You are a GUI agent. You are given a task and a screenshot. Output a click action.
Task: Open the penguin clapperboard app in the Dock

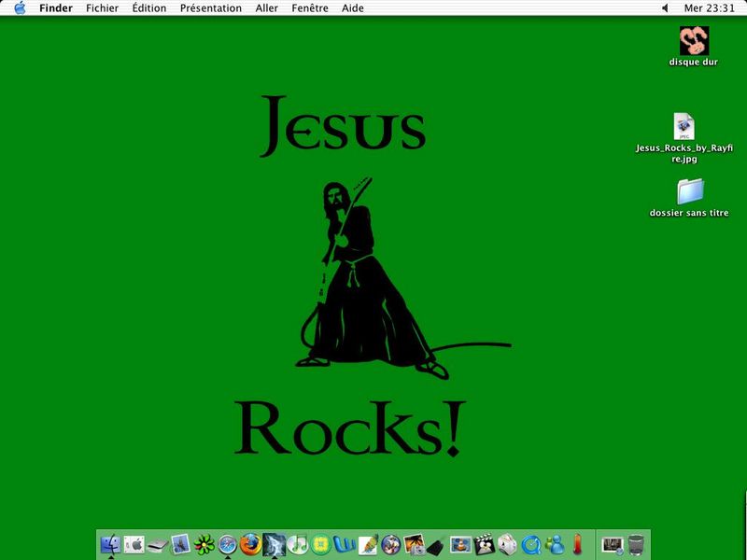[484, 544]
